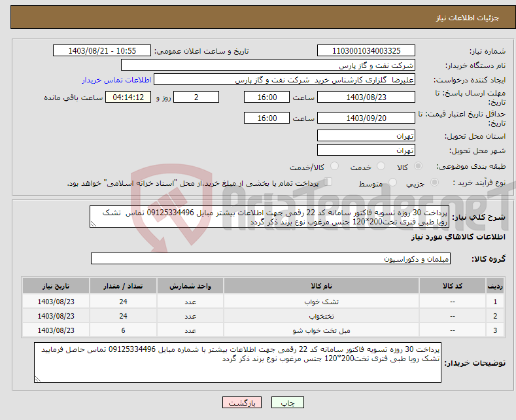The height and width of the screenshot is (420, 516).
Task: Click the شماره نیاز field 1103001034003325
Action: click(x=366, y=50)
